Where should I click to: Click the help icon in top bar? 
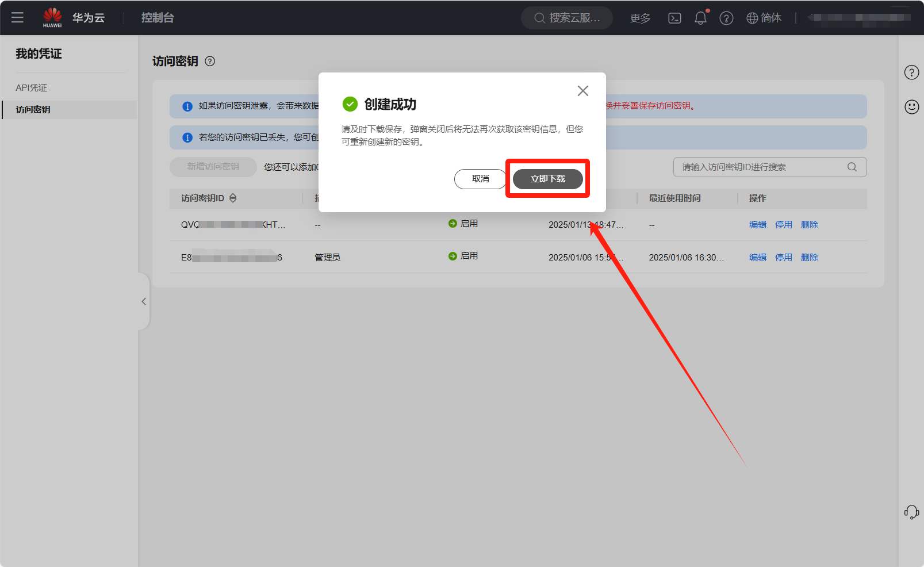(726, 18)
